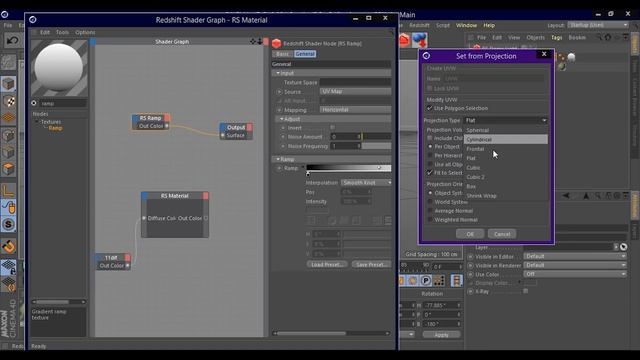The image size is (640, 360).
Task: Select the Output node in graph
Action: [236, 131]
